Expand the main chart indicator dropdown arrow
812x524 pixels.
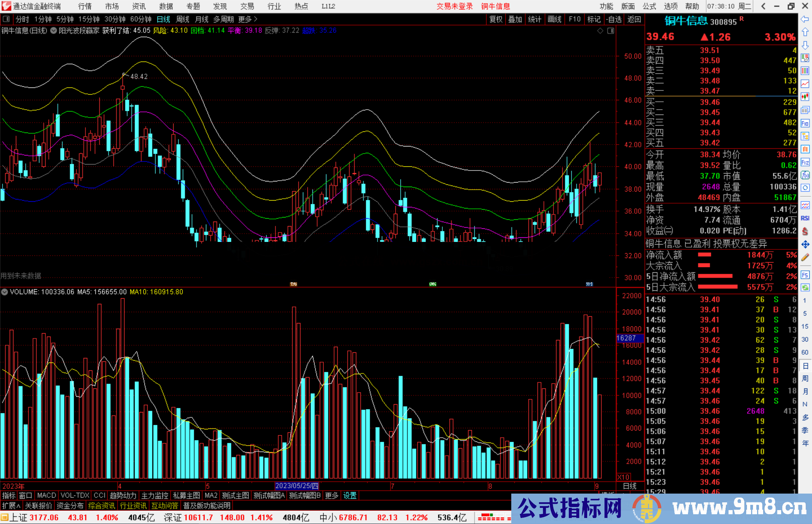point(53,30)
